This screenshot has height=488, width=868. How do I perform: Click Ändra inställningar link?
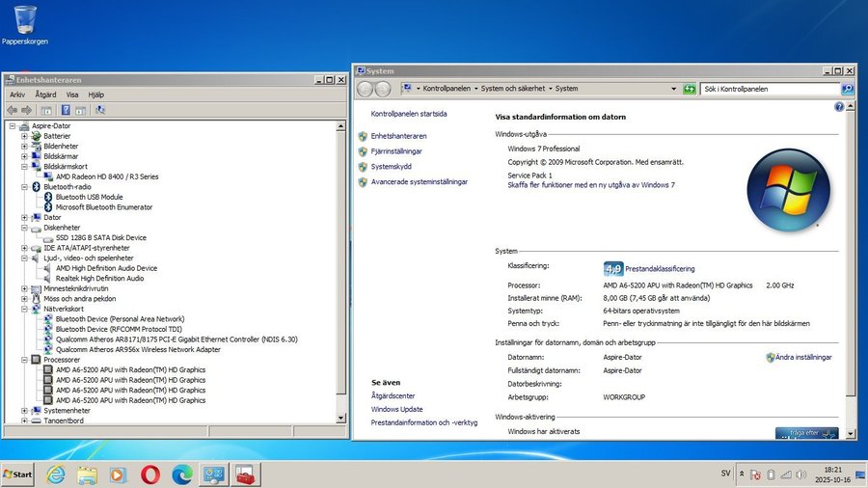pos(802,357)
